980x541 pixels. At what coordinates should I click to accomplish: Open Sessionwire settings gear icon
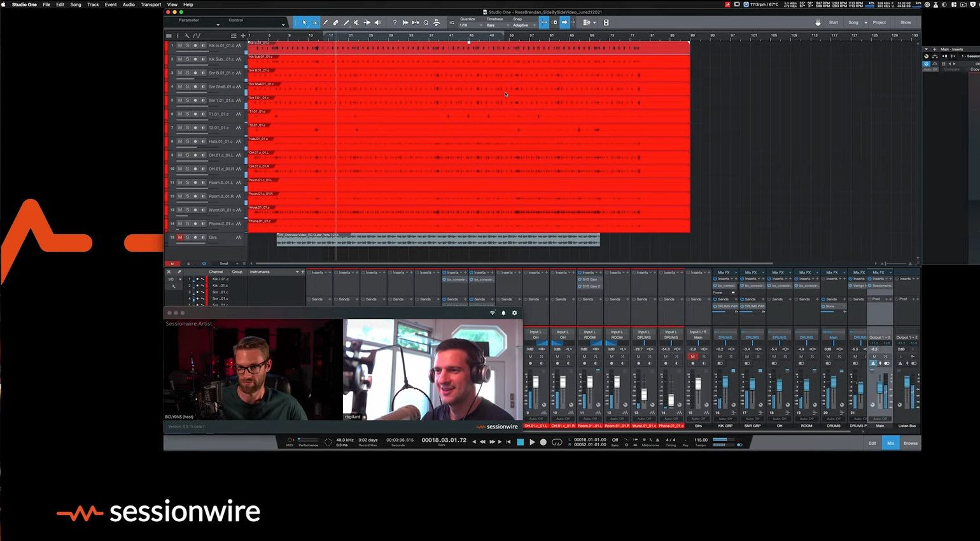click(515, 313)
